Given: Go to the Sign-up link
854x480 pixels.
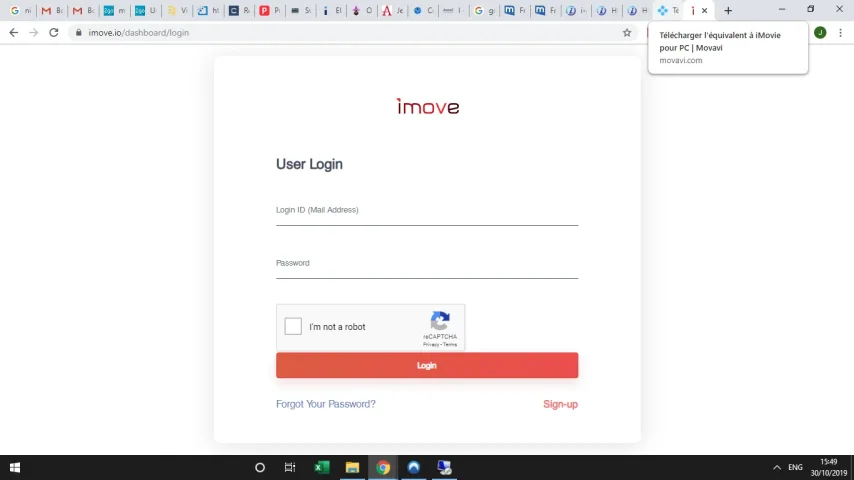Looking at the screenshot, I should click(x=560, y=404).
